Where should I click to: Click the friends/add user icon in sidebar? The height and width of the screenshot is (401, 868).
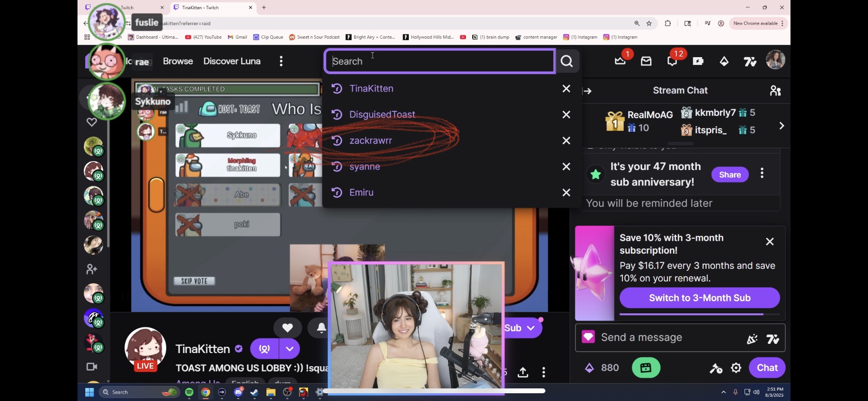[92, 269]
